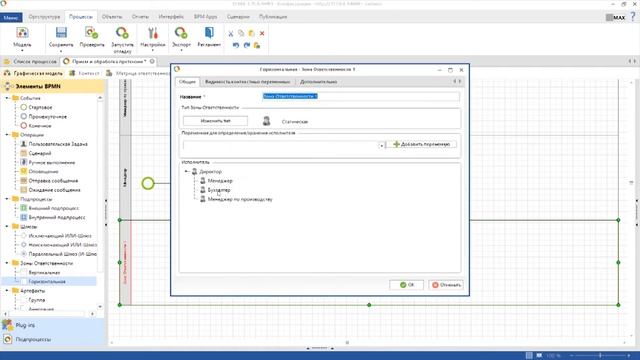This screenshot has width=640, height=360.
Task: Click the Отменить cancel button
Action: point(446,285)
